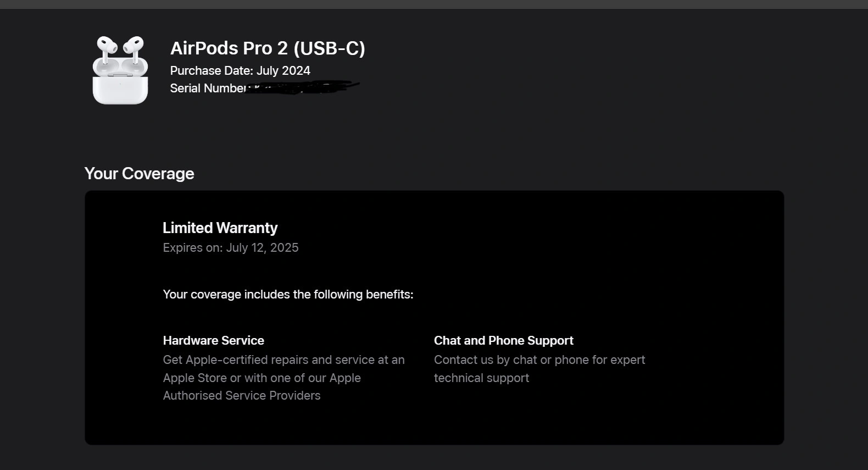Click the Hardware Service heading
868x470 pixels.
(213, 340)
